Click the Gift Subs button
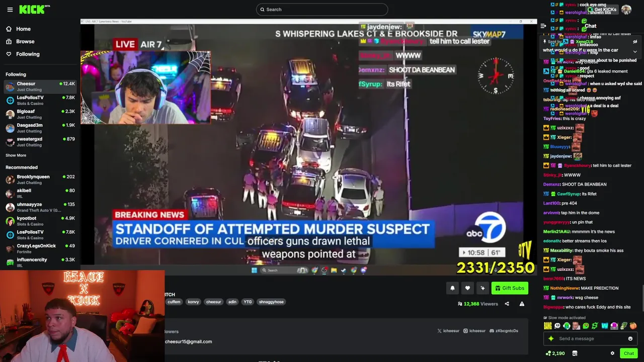Viewport: 644px width, 362px height. (x=510, y=288)
